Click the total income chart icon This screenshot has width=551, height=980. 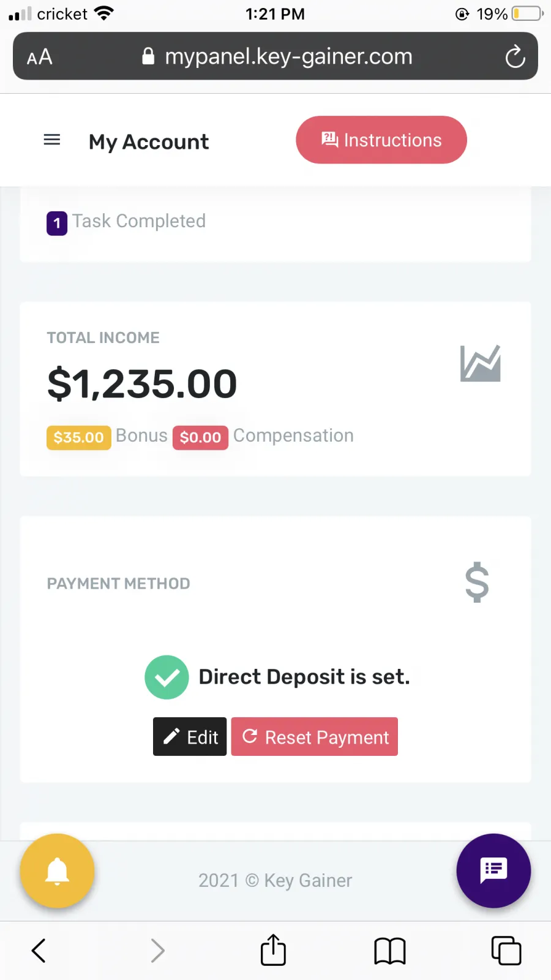481,363
